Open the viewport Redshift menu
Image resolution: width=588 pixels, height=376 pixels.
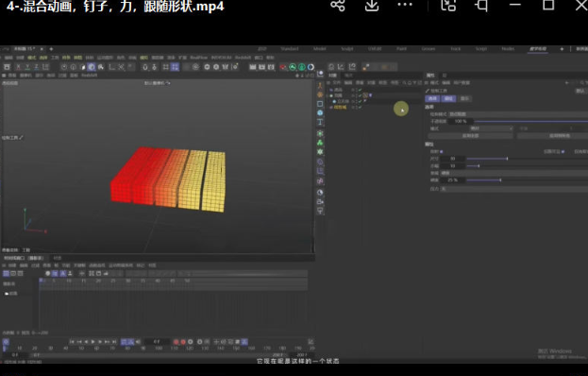(90, 76)
